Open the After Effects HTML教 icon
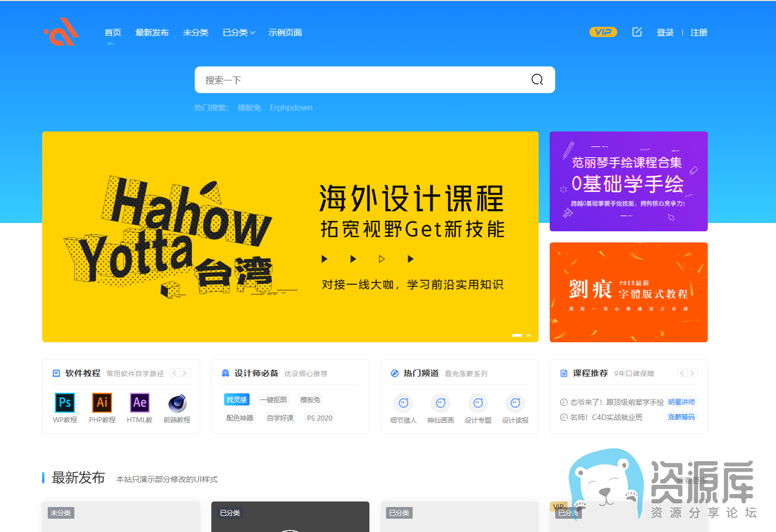Image resolution: width=776 pixels, height=532 pixels. pos(140,403)
